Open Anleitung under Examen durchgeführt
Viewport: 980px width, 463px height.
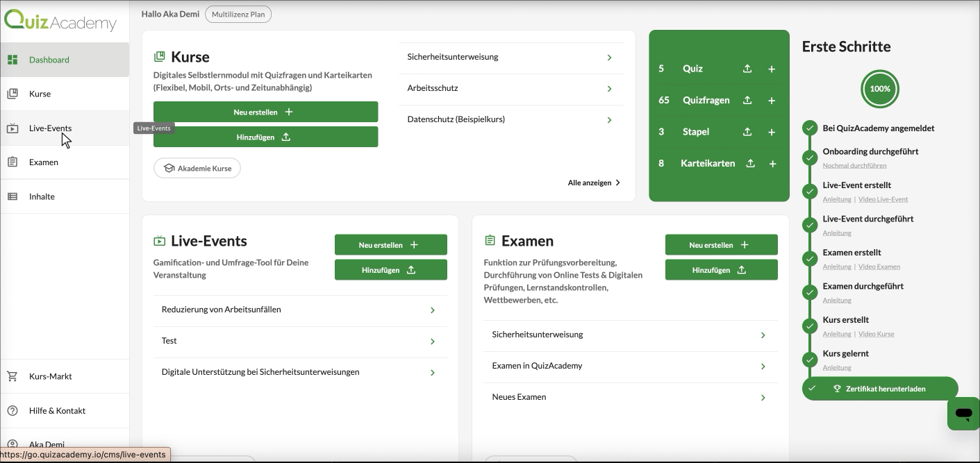click(837, 301)
